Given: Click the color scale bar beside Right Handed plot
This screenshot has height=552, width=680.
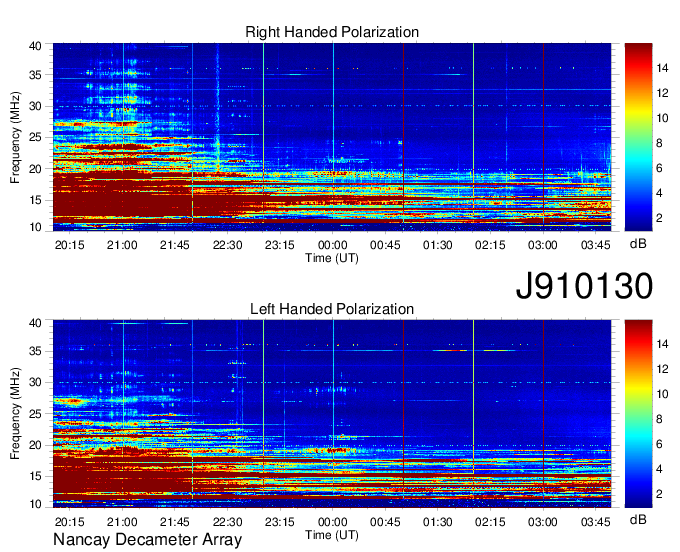Looking at the screenshot, I should (638, 137).
